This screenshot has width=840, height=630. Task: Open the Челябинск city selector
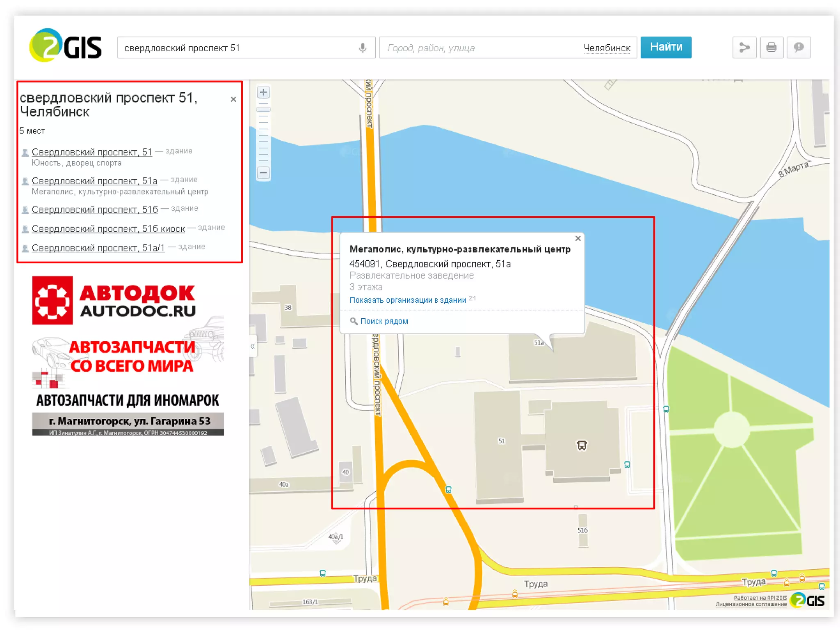click(x=607, y=48)
